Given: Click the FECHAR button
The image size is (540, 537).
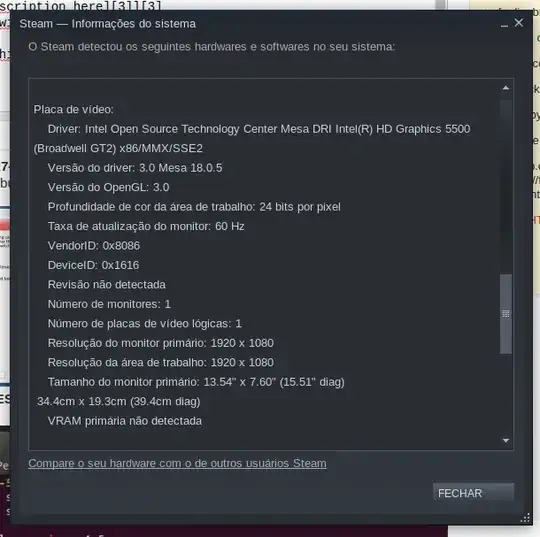Looking at the screenshot, I should (473, 493).
